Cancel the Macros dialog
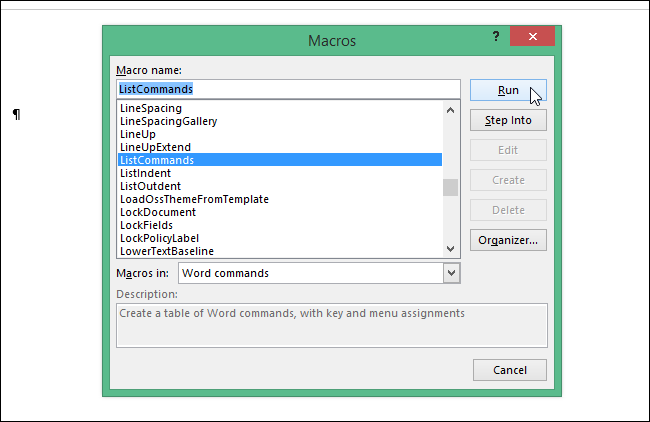The width and height of the screenshot is (650, 422). click(x=510, y=370)
